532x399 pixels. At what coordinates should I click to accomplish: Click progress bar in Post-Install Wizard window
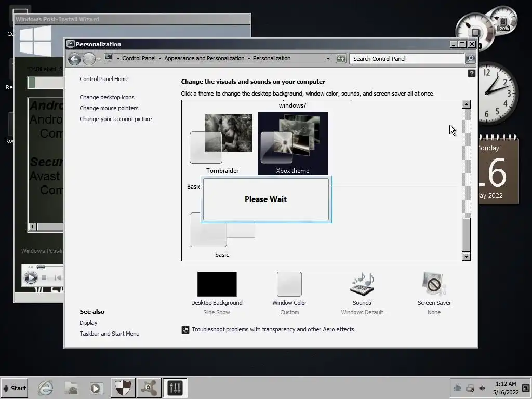46,83
